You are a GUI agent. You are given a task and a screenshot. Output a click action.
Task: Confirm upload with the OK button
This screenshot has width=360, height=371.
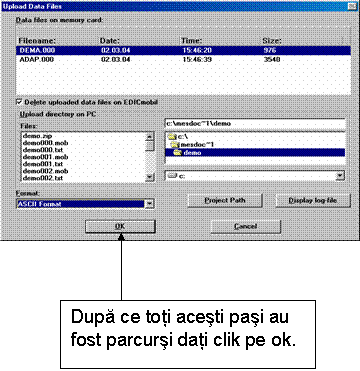120,227
